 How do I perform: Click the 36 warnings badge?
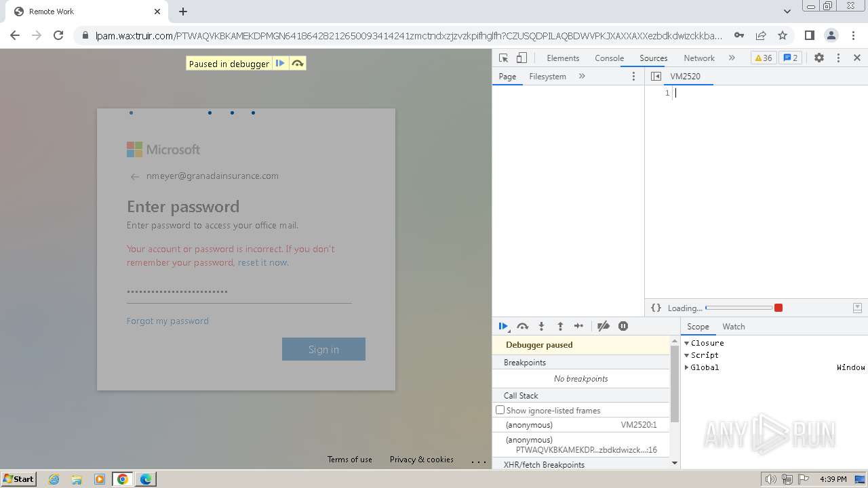pyautogui.click(x=764, y=58)
